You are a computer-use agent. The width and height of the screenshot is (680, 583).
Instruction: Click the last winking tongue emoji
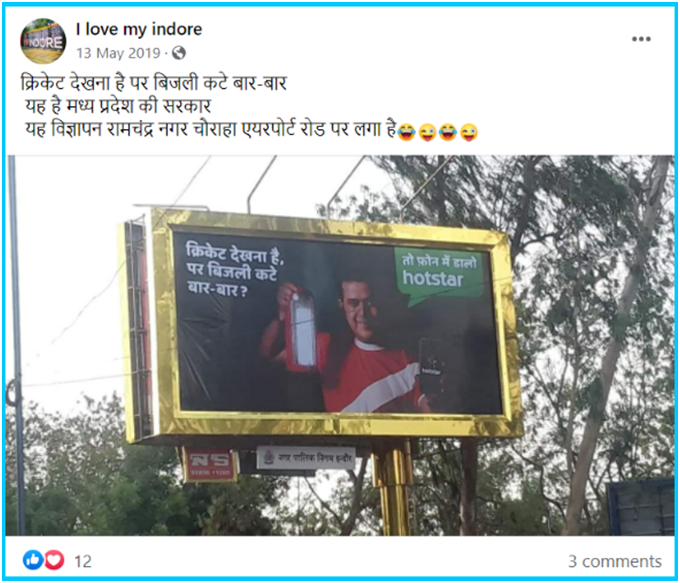click(x=469, y=132)
